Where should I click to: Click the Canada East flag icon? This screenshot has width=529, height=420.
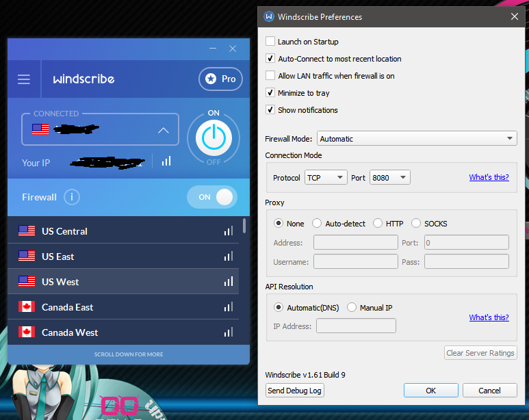(x=27, y=306)
